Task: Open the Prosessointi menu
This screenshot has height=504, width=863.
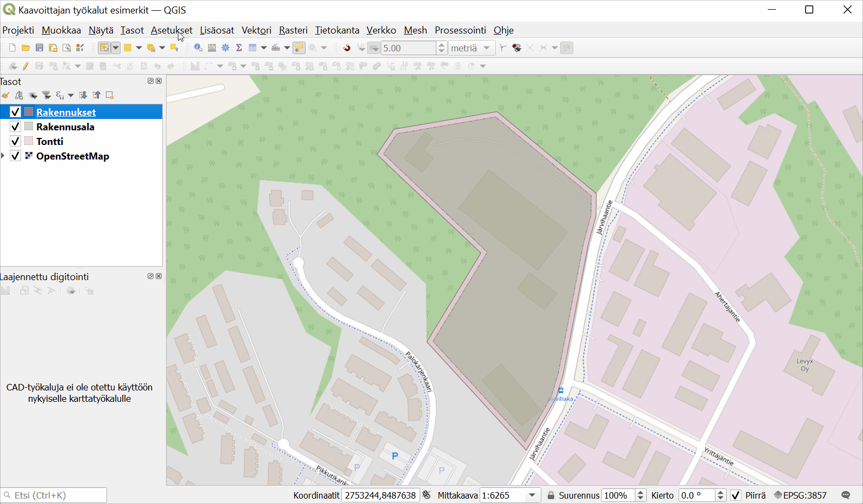Action: (x=460, y=30)
